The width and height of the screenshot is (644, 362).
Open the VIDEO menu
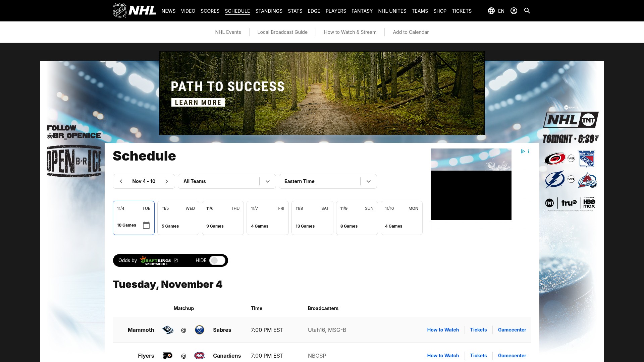[x=188, y=11]
